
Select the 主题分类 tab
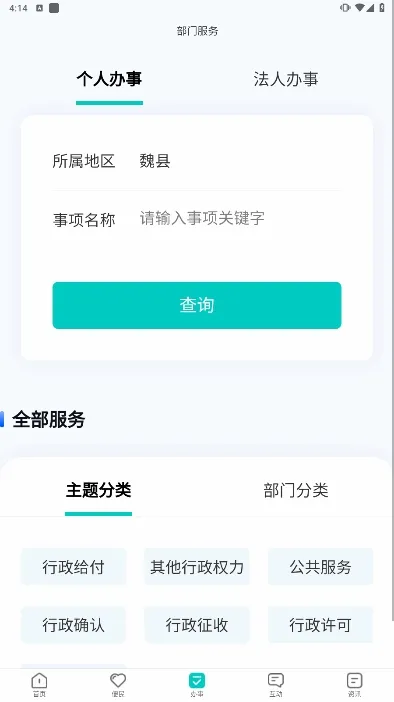[x=98, y=490]
